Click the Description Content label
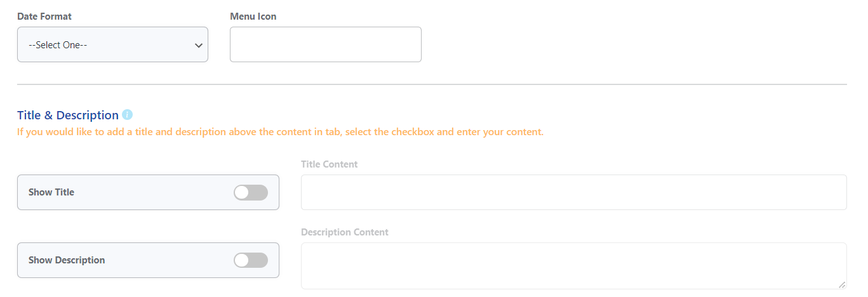The height and width of the screenshot is (297, 868). pos(345,232)
